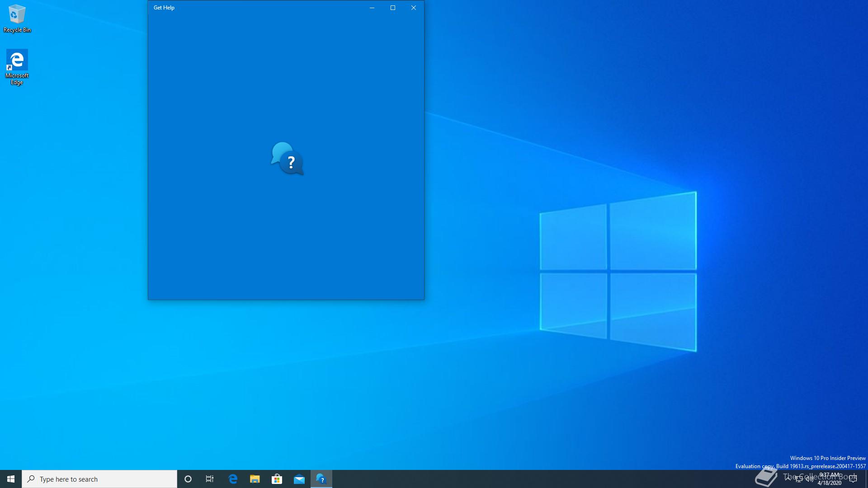
Task: Open the Start menu
Action: click(x=11, y=479)
